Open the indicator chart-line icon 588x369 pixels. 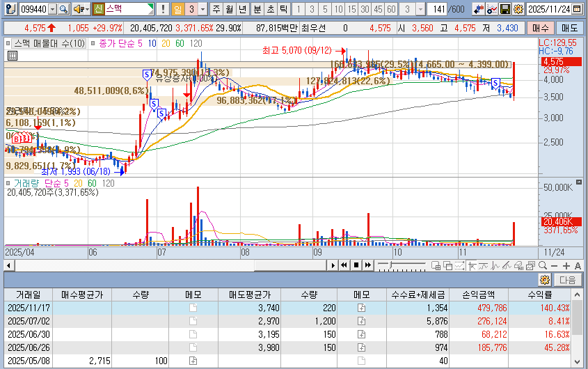pyautogui.click(x=492, y=9)
